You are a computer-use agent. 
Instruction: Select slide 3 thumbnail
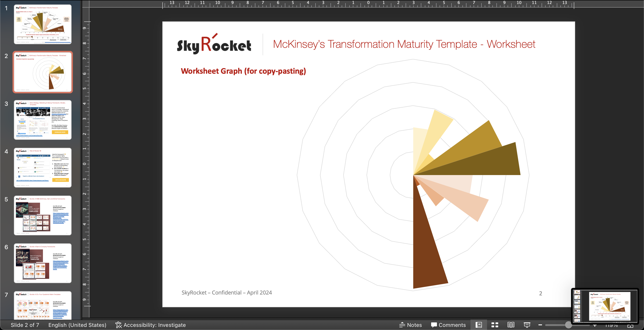(x=43, y=120)
